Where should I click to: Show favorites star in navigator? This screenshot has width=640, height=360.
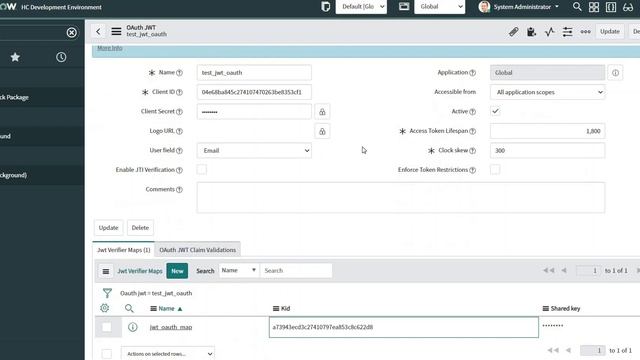point(15,57)
